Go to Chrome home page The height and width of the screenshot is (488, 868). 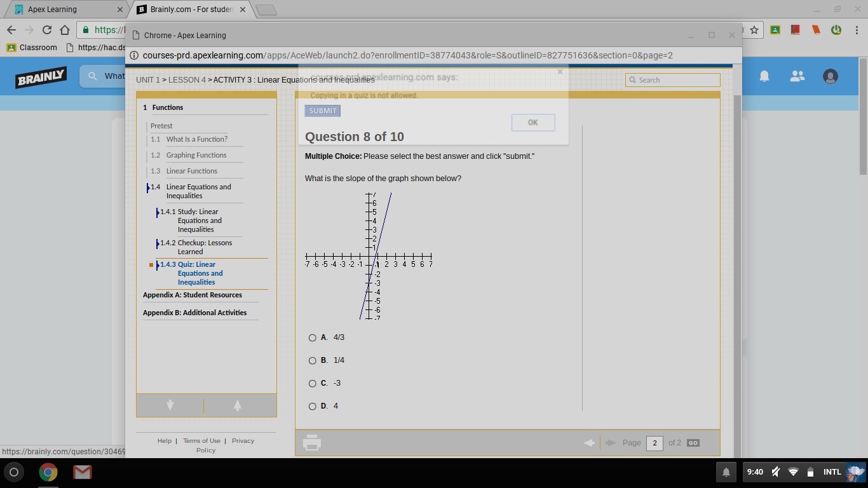click(x=64, y=30)
